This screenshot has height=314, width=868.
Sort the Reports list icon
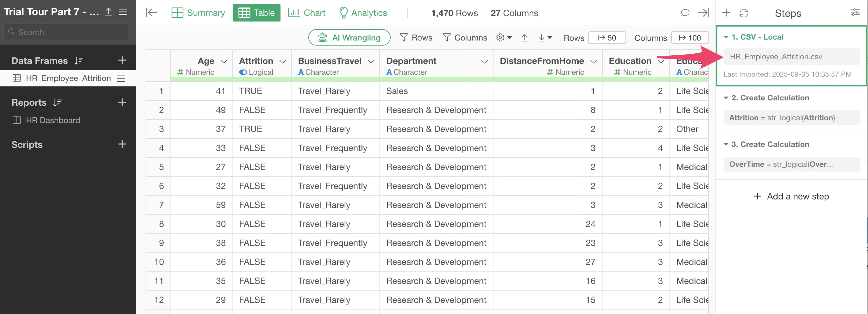pyautogui.click(x=58, y=102)
